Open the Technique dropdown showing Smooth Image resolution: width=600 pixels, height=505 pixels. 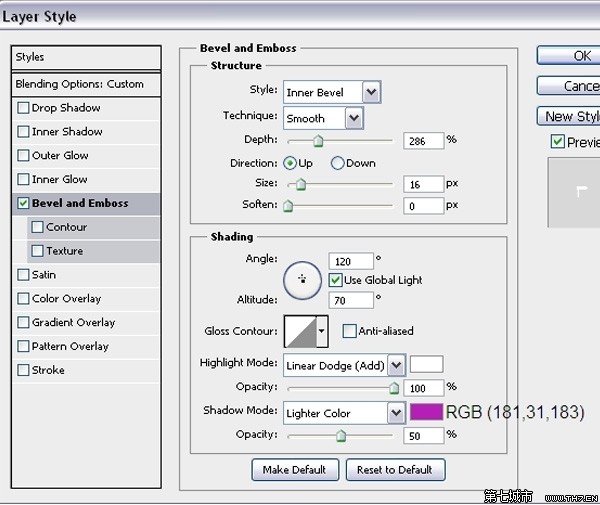(323, 118)
